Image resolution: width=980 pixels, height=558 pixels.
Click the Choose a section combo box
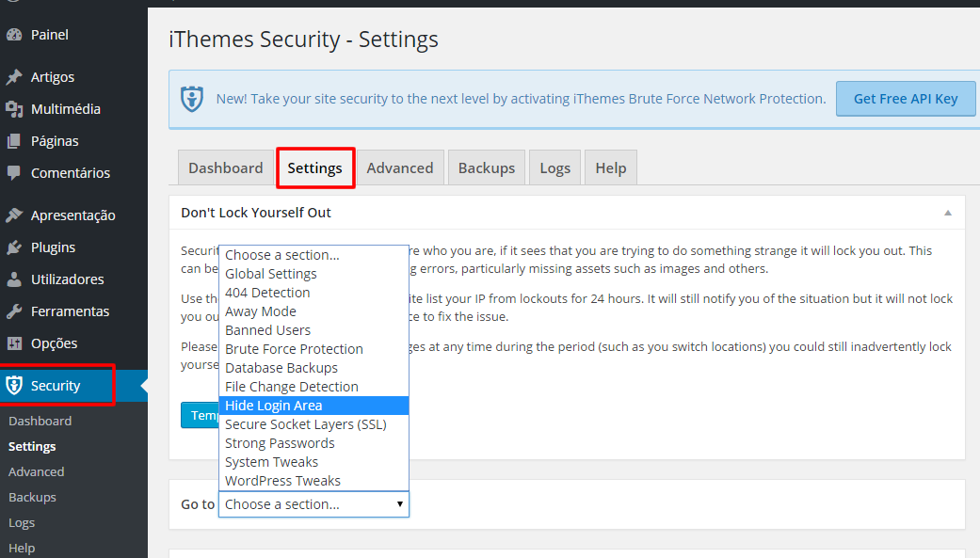pos(313,504)
